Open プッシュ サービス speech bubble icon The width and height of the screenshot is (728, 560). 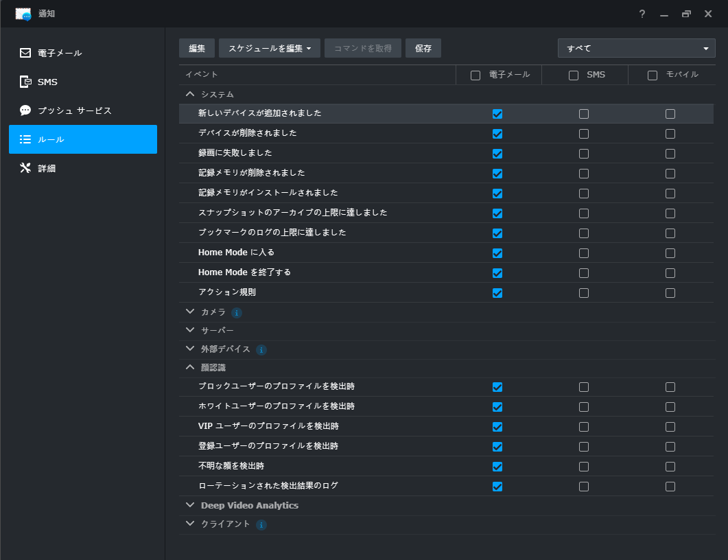tap(25, 110)
